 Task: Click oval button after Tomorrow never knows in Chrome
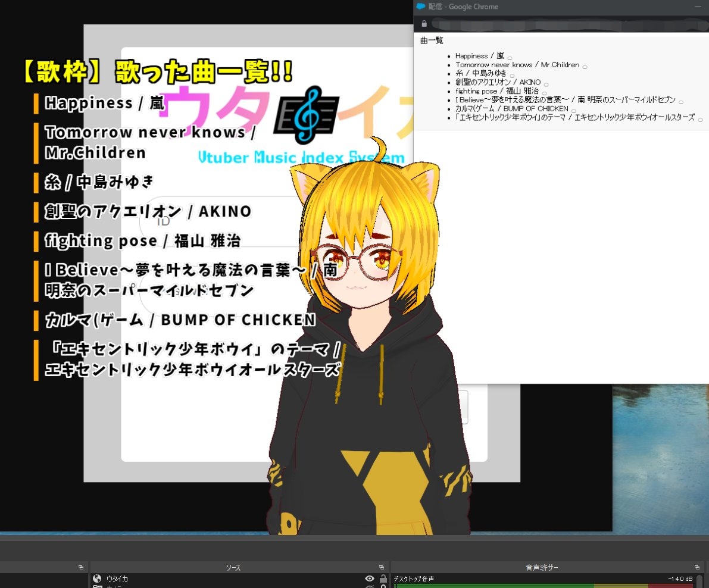click(x=585, y=67)
